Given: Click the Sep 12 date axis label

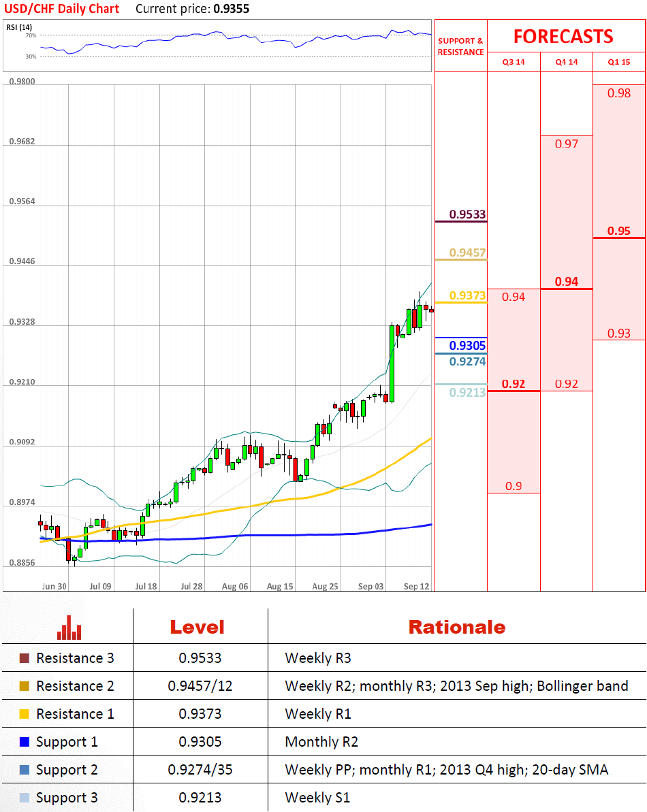Looking at the screenshot, I should pyautogui.click(x=417, y=586).
